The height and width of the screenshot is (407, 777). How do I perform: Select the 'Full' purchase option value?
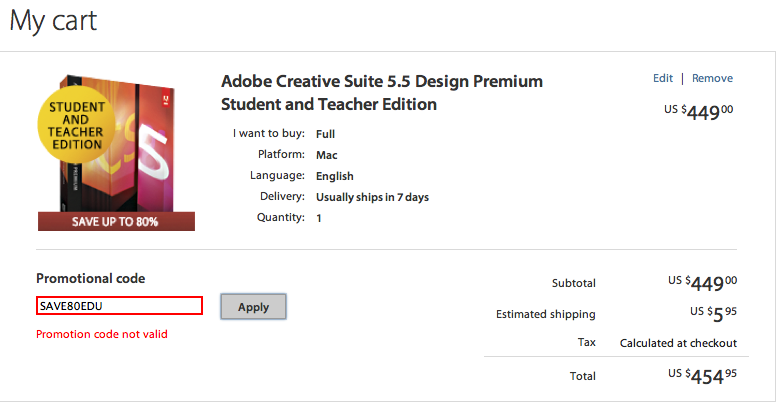[325, 134]
